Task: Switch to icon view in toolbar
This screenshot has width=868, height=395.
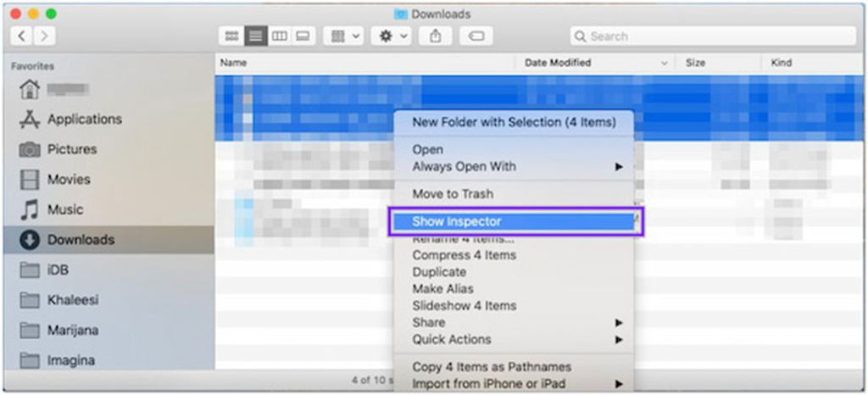Action: pyautogui.click(x=231, y=36)
